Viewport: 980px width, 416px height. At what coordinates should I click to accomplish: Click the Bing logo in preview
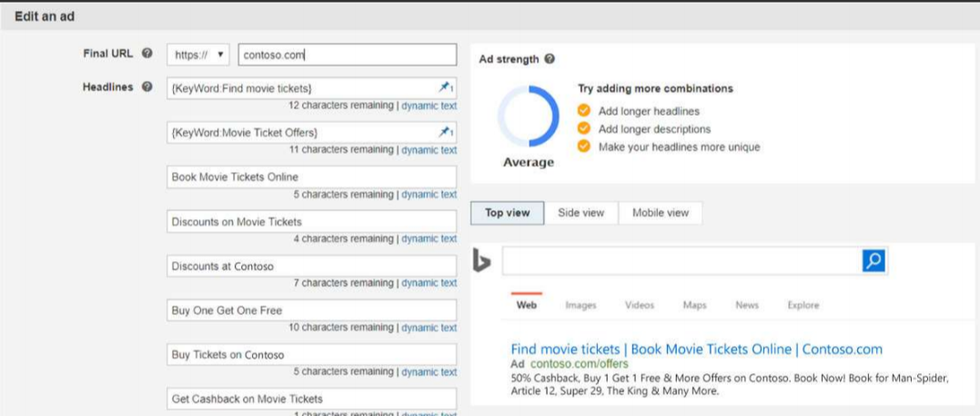(481, 260)
